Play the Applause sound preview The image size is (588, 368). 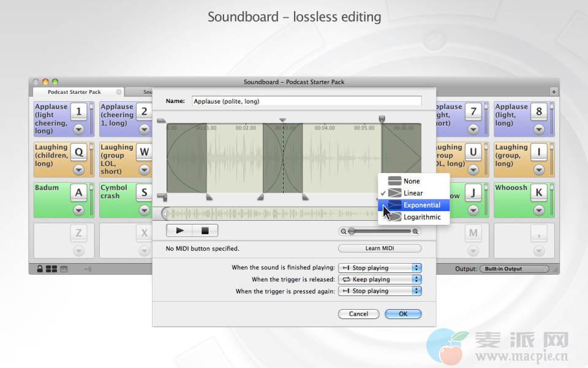tap(179, 231)
